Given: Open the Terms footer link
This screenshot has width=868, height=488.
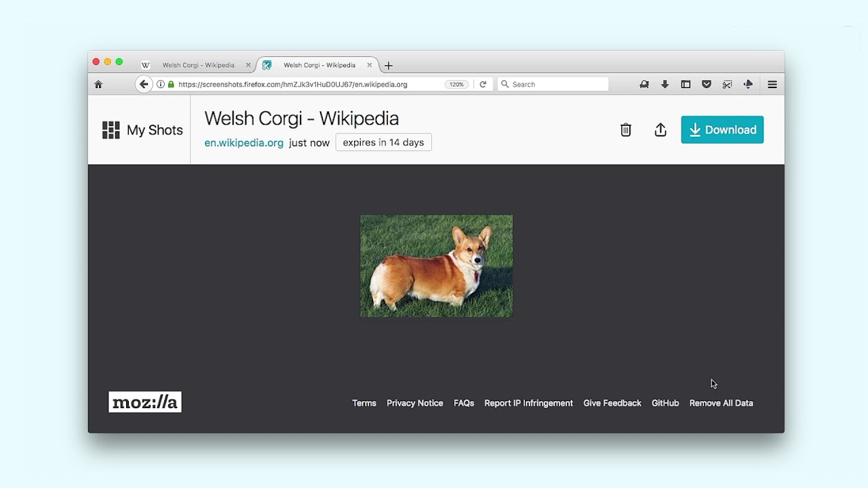Looking at the screenshot, I should pos(364,403).
